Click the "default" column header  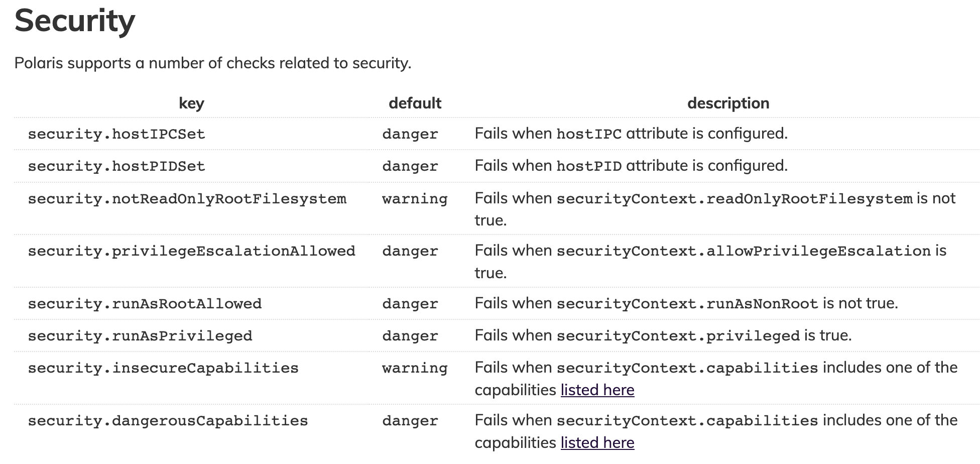point(415,103)
